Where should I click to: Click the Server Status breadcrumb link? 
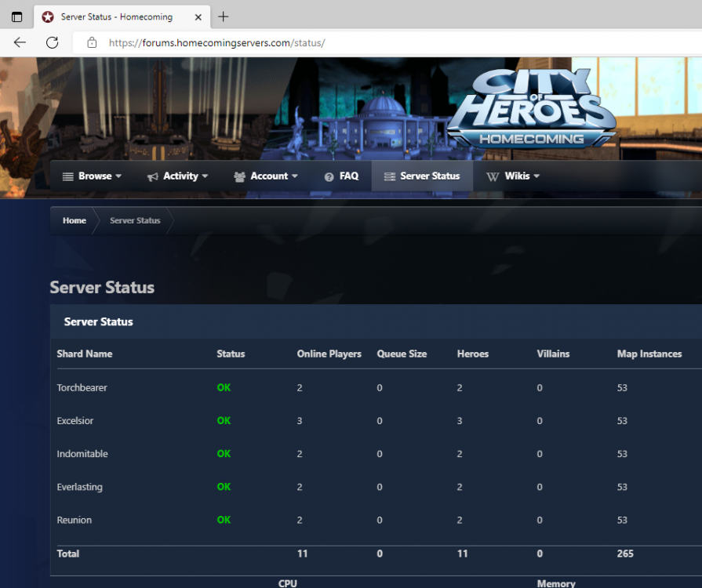click(x=135, y=220)
